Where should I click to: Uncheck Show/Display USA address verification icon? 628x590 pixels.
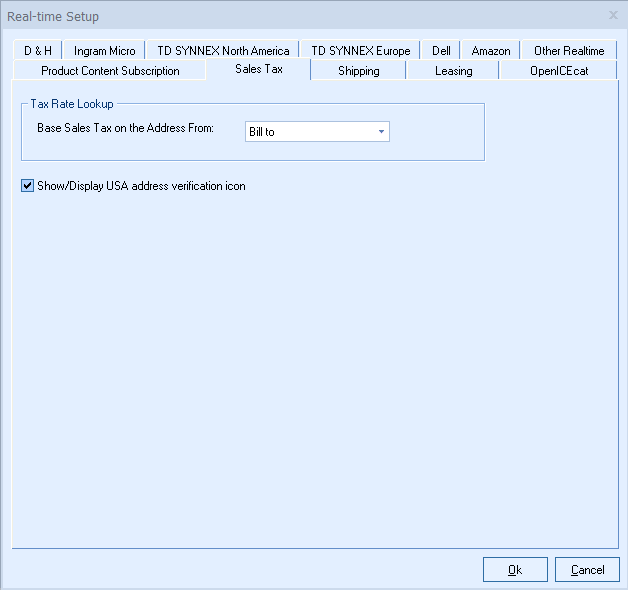coord(27,186)
